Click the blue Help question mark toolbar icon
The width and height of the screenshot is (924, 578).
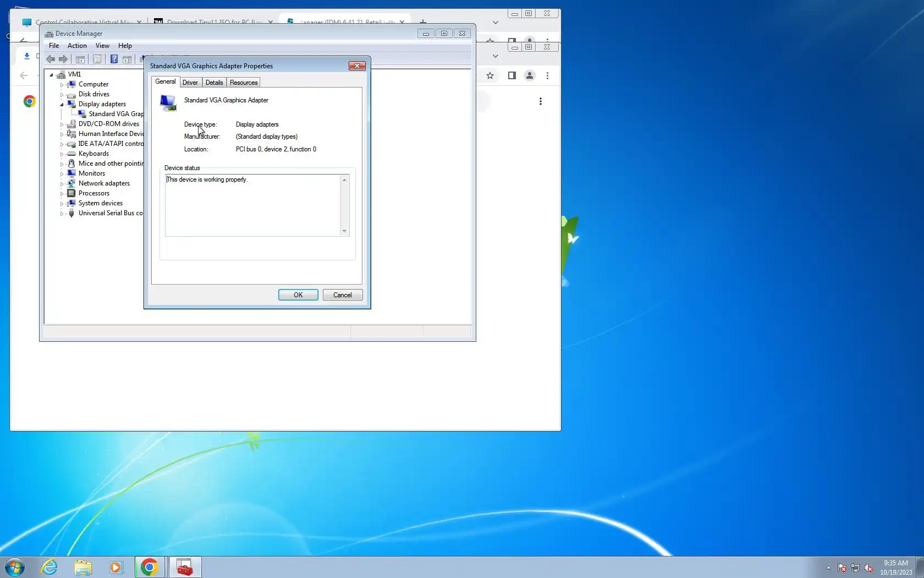click(114, 59)
